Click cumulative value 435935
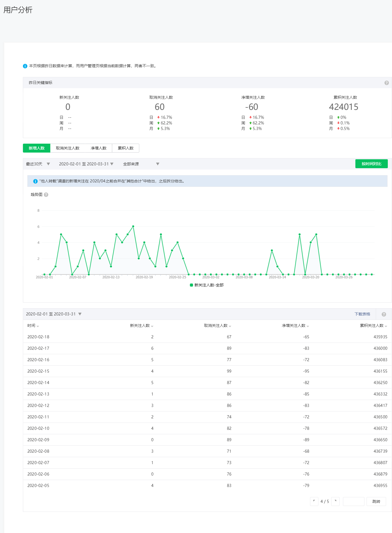The height and width of the screenshot is (533, 392). (380, 337)
